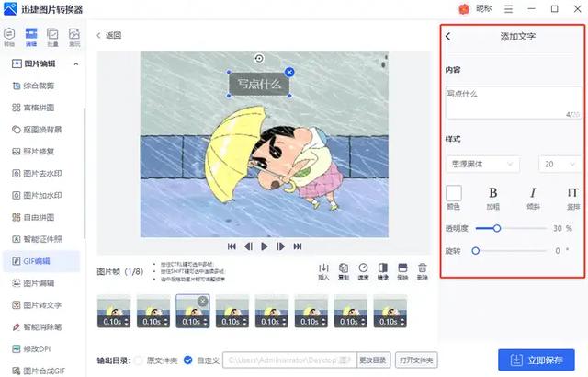Click the 立即保存 save button

click(x=537, y=360)
